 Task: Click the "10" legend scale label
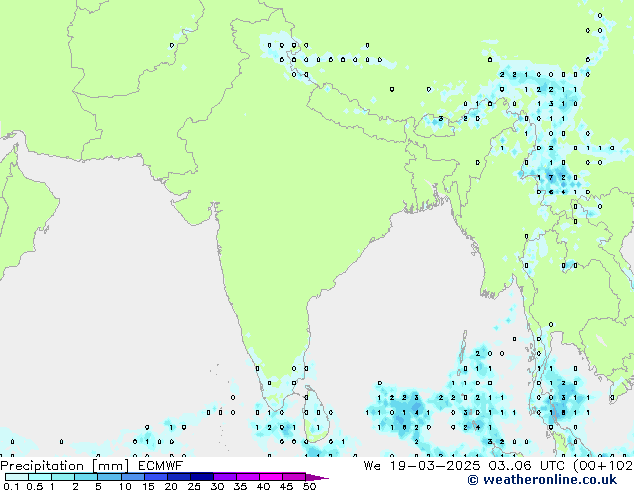(125, 486)
